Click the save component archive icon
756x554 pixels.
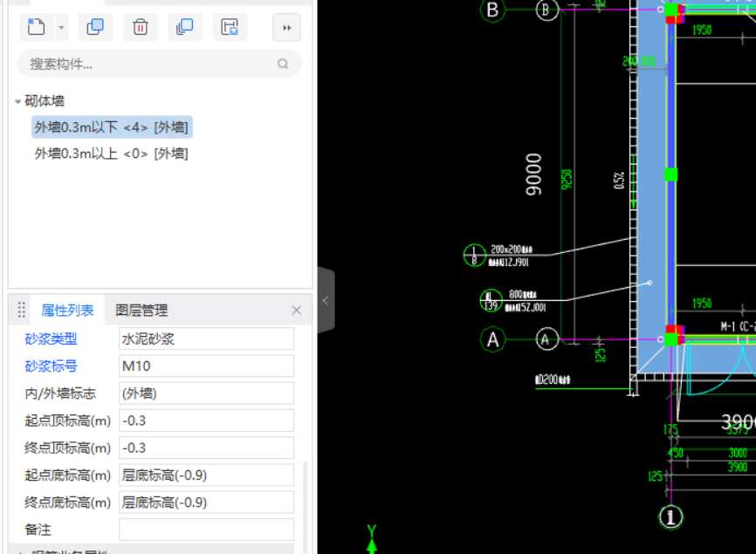pos(230,27)
